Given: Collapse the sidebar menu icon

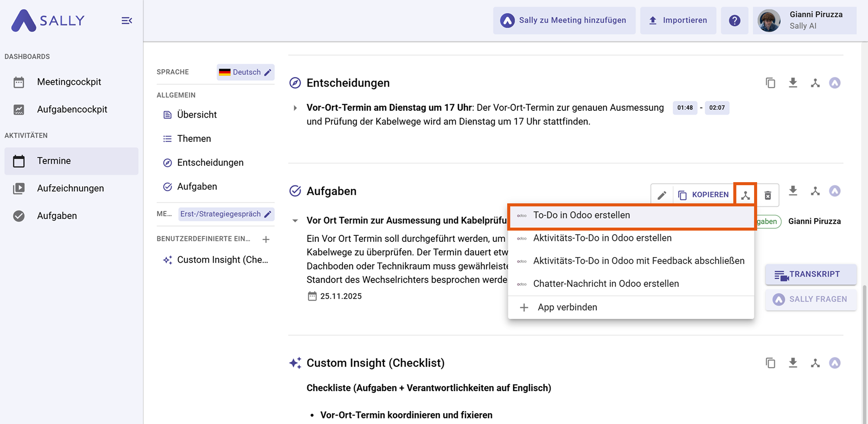Looking at the screenshot, I should click(x=126, y=21).
